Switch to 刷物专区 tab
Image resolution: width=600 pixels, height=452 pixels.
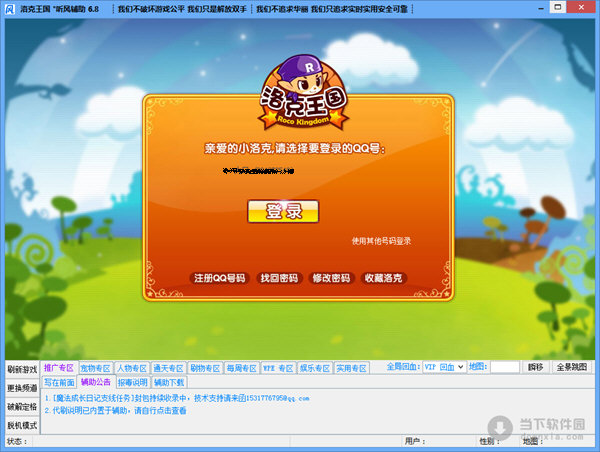205,368
